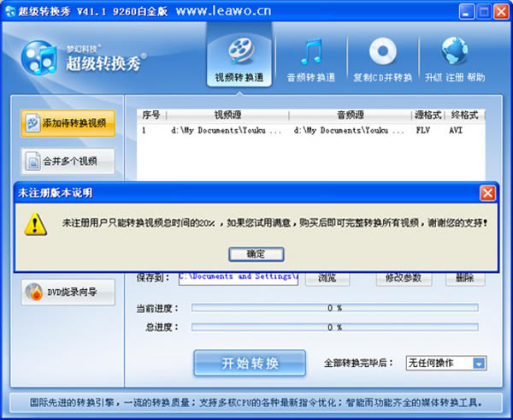Click the AVI target format cell

coord(456,130)
